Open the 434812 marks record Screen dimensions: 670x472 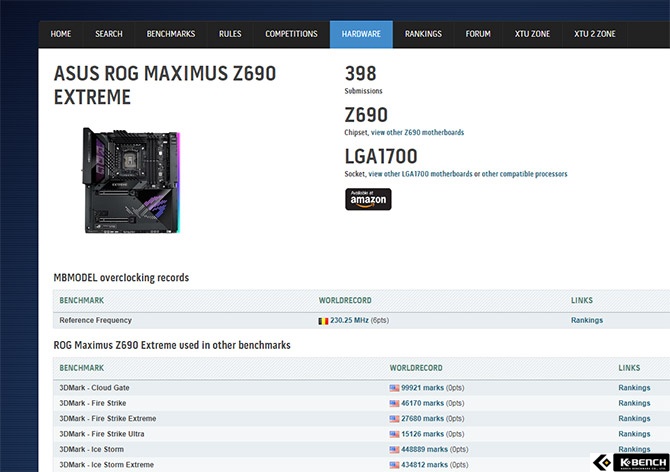(424, 465)
